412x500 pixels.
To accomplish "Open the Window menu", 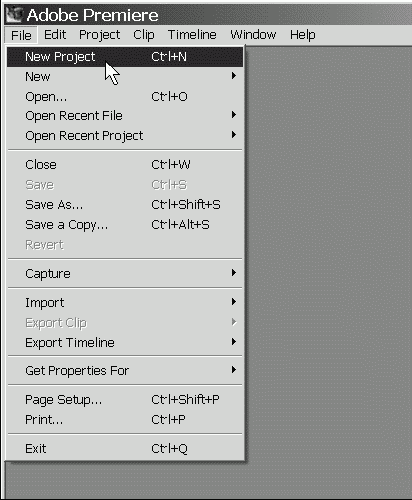I will click(253, 35).
